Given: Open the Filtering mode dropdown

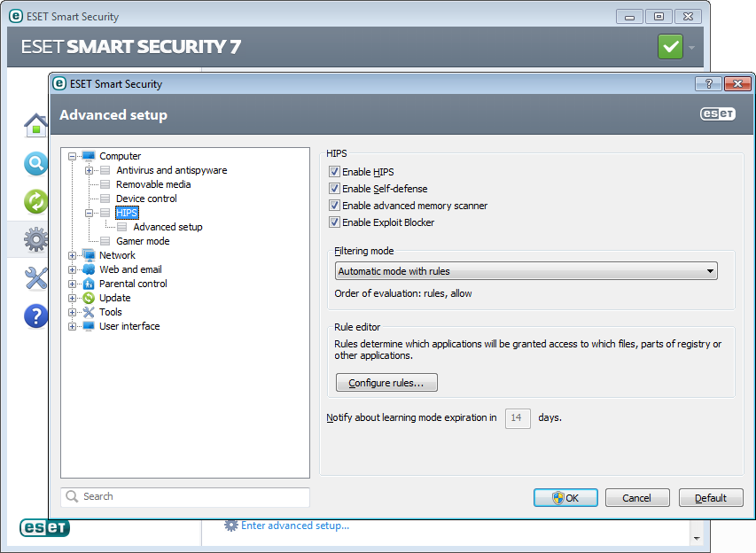Looking at the screenshot, I should click(526, 271).
